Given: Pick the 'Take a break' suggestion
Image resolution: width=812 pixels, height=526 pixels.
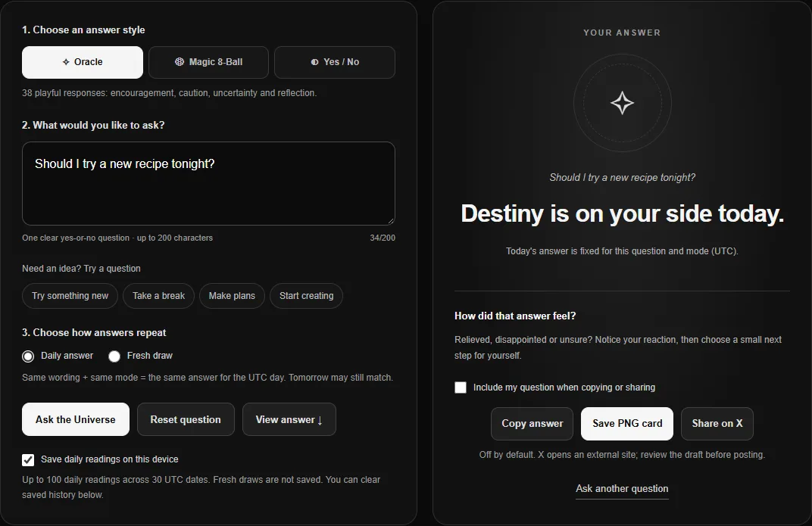Looking at the screenshot, I should click(158, 296).
